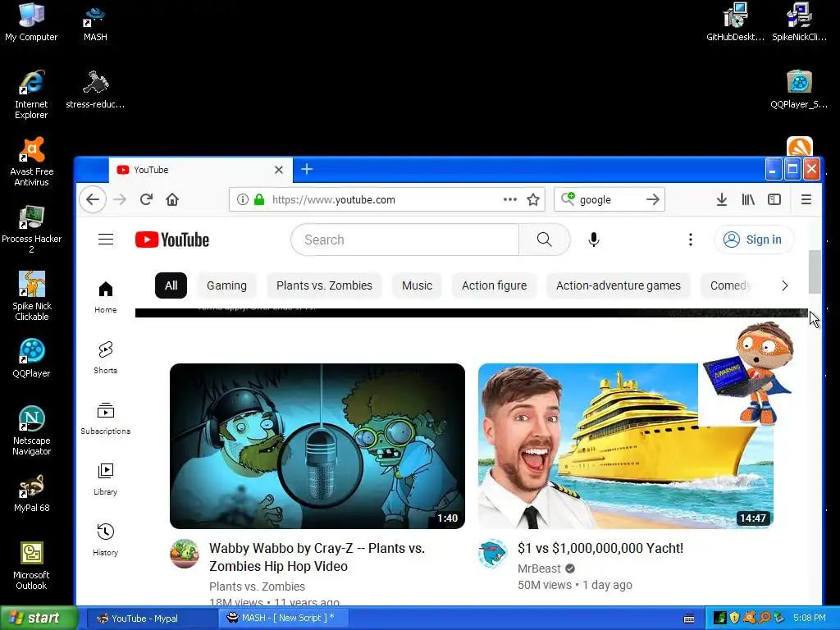
Task: Open the browser hamburger menu
Action: (806, 200)
